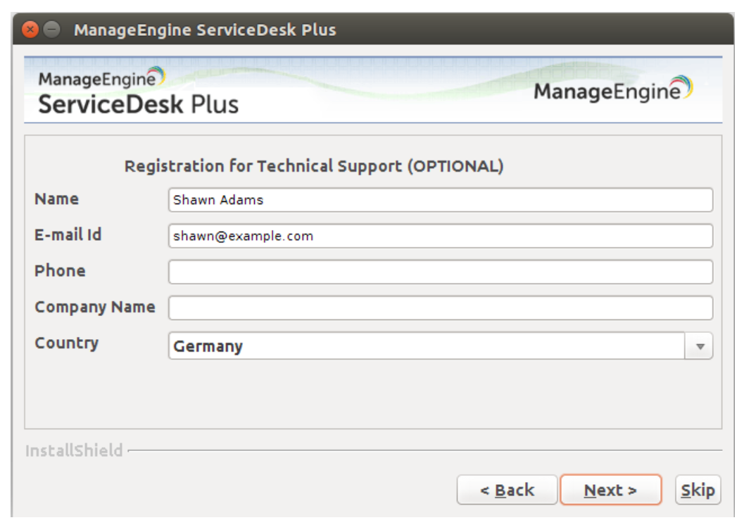The image size is (756, 532).
Task: Open the Country combo box showing Germany
Action: click(x=427, y=346)
